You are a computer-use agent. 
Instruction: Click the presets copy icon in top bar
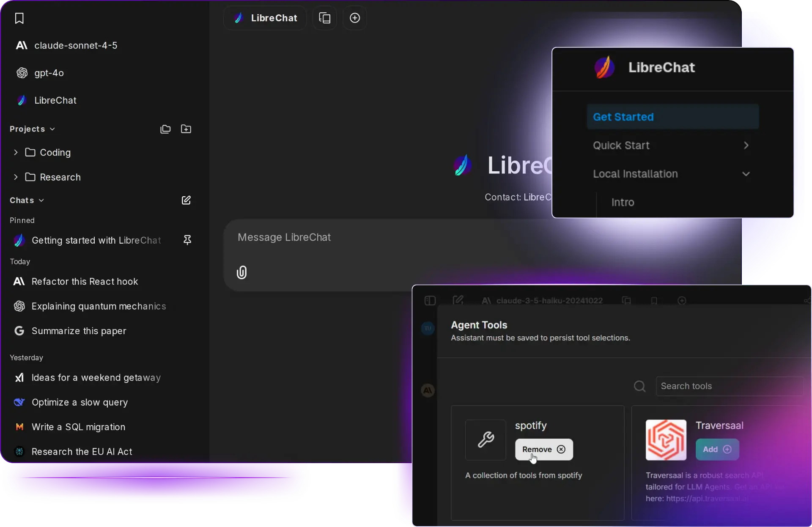tap(324, 18)
